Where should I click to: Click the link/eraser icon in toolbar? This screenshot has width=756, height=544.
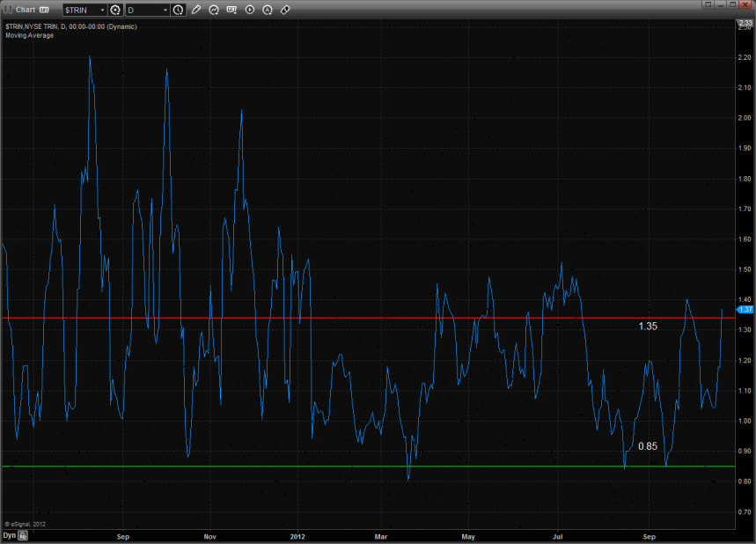pyautogui.click(x=285, y=10)
